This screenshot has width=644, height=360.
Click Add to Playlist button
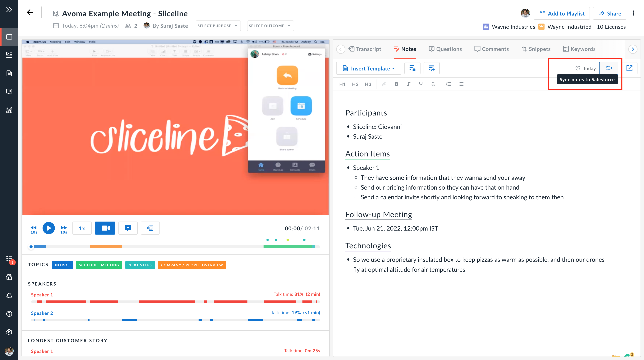[x=562, y=13]
